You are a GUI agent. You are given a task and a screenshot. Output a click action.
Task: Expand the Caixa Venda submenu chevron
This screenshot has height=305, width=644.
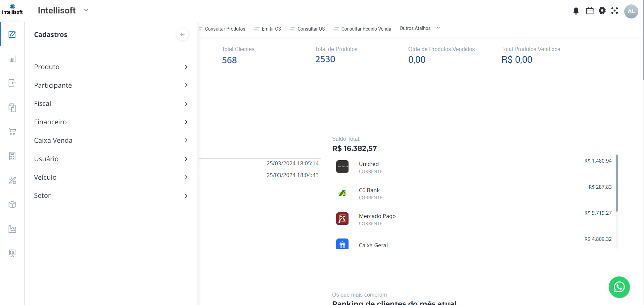point(186,140)
